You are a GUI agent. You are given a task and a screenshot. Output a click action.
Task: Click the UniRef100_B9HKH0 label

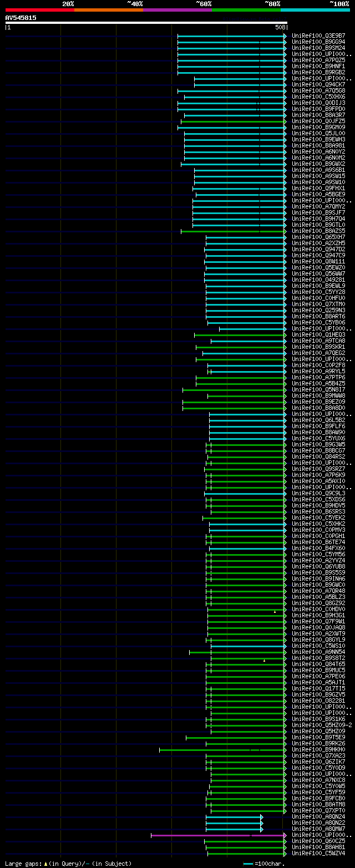coord(318,750)
